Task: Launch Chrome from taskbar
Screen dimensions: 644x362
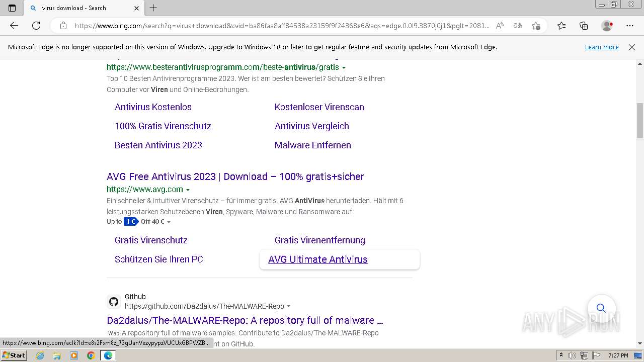Action: (x=91, y=355)
